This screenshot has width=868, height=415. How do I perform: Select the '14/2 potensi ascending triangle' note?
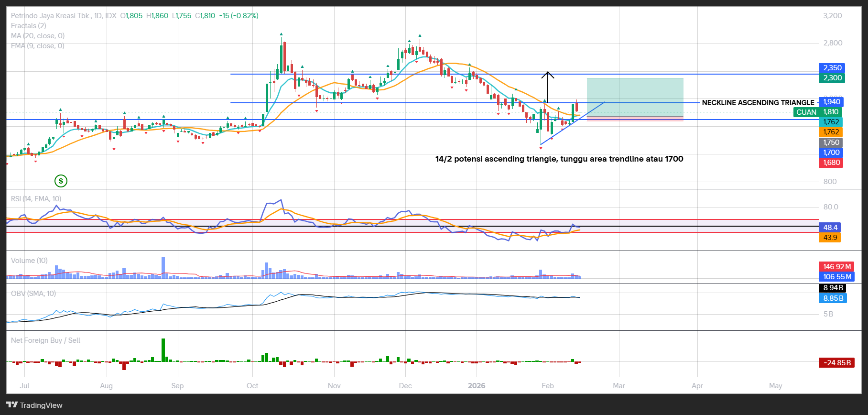coord(559,159)
